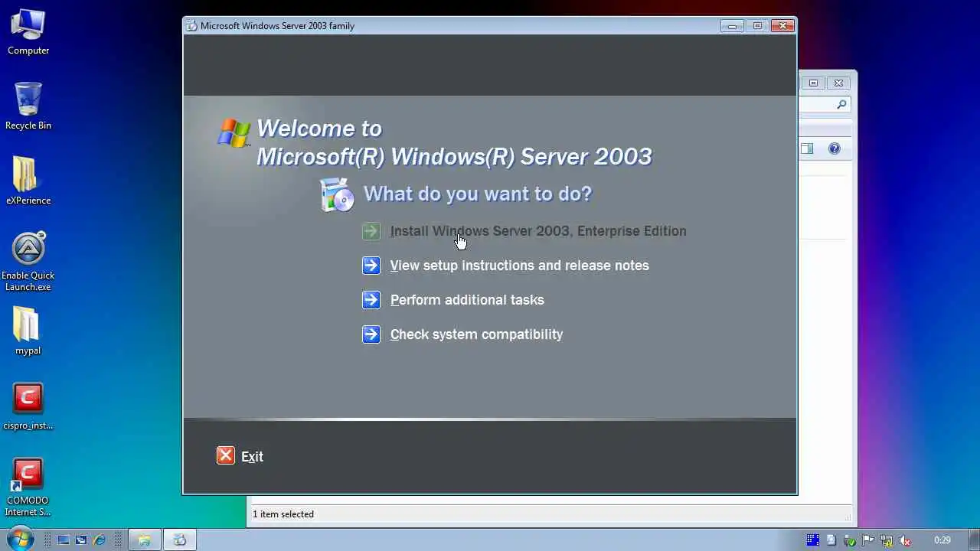This screenshot has height=551, width=980.
Task: Click the Windows Server setup taskbar button
Action: [x=180, y=540]
